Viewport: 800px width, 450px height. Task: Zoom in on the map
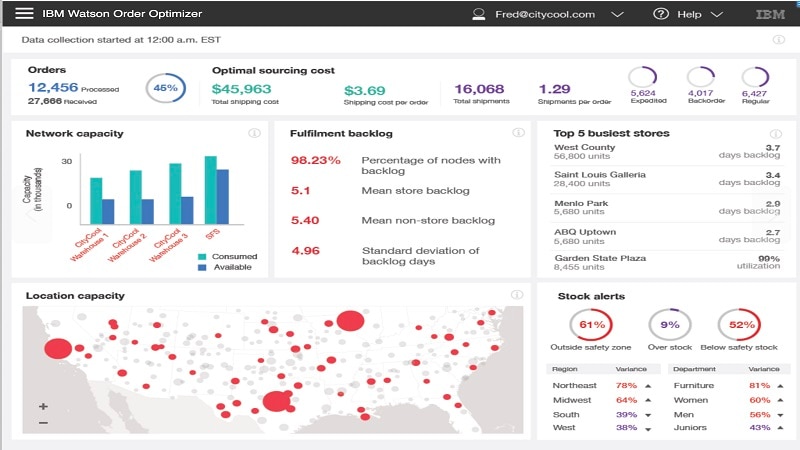point(43,407)
